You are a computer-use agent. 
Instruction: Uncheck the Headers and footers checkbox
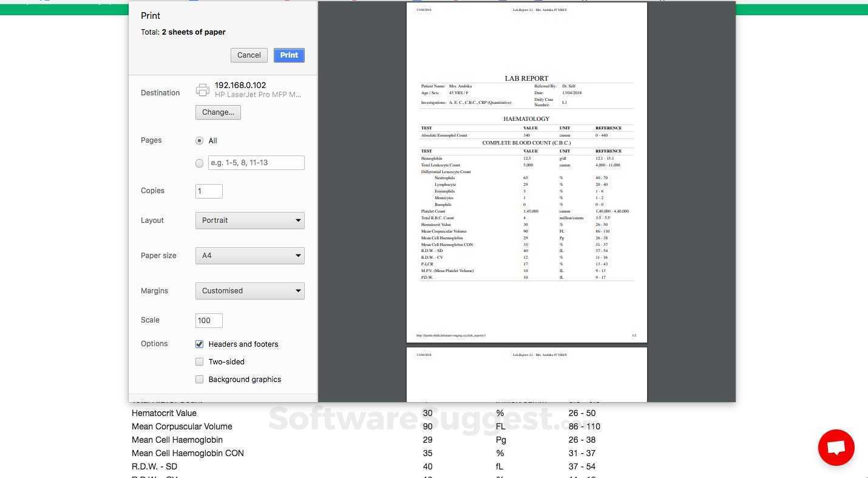pyautogui.click(x=199, y=344)
